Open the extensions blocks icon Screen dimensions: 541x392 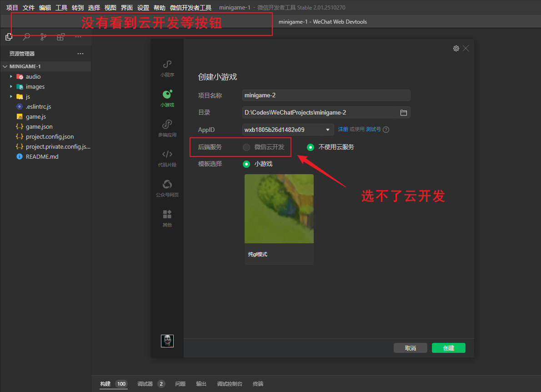[x=60, y=36]
